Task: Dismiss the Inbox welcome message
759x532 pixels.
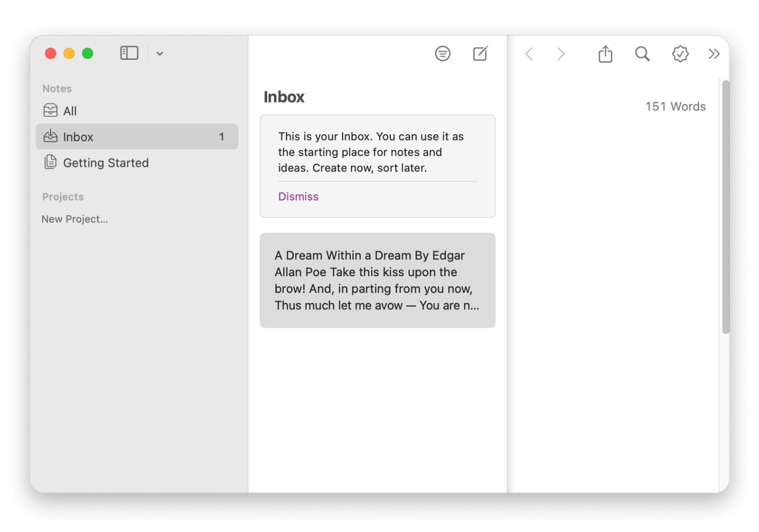Action: coord(298,196)
